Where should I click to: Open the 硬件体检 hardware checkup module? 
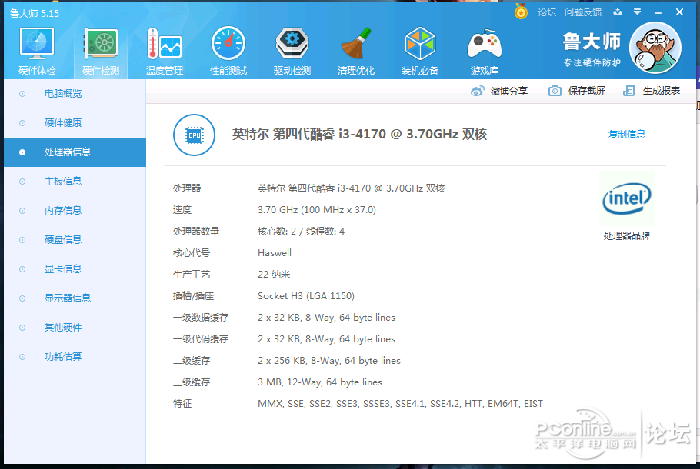(37, 51)
